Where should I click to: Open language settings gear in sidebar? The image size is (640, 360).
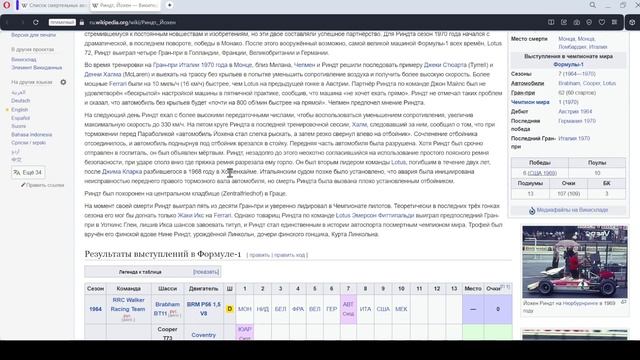[x=63, y=82]
